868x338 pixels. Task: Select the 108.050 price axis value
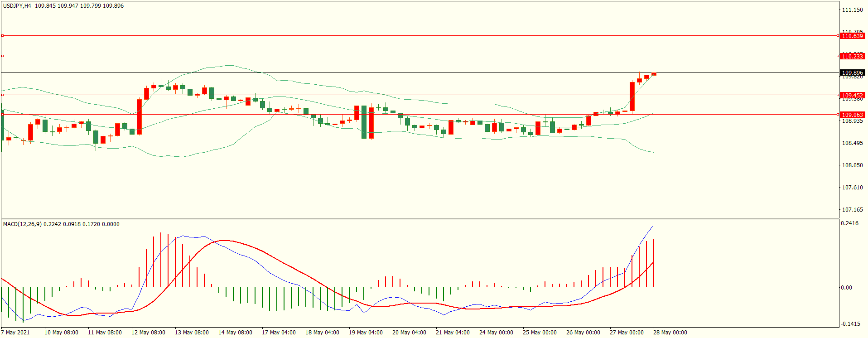(x=852, y=165)
